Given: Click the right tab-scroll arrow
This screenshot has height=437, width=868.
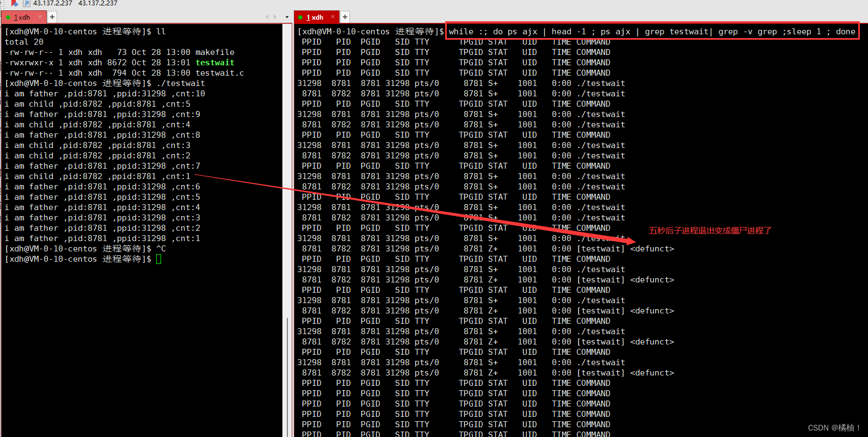Looking at the screenshot, I should 275,17.
